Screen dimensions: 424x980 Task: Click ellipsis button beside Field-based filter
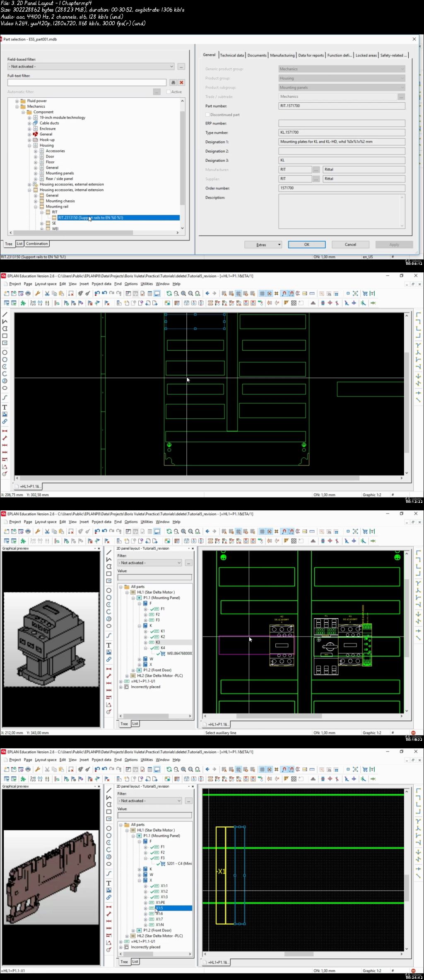(x=181, y=66)
